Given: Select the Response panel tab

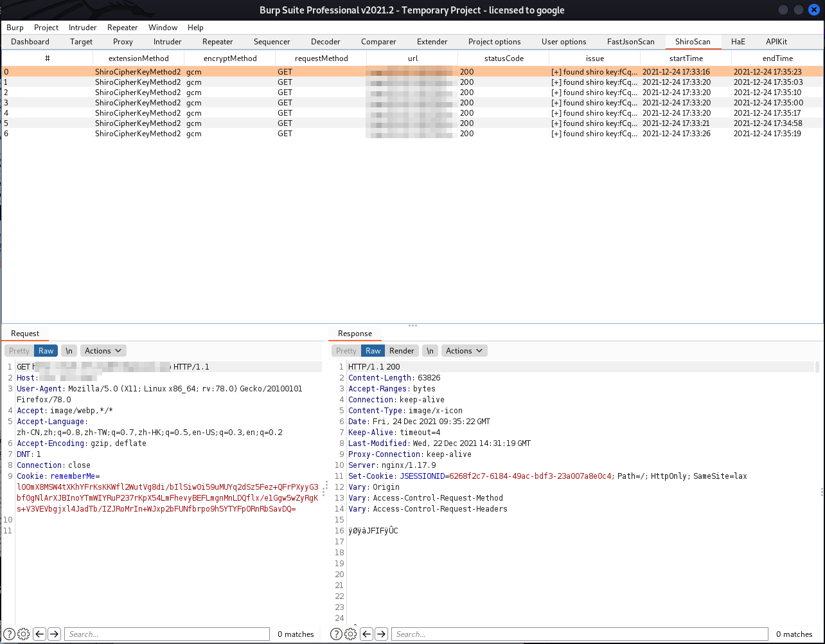Looking at the screenshot, I should pos(355,334).
